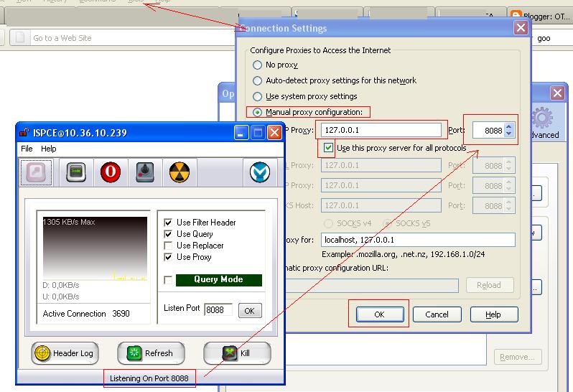This screenshot has width=573, height=392.
Task: Select Auto-detect proxy settings for this network
Action: pyautogui.click(x=257, y=80)
